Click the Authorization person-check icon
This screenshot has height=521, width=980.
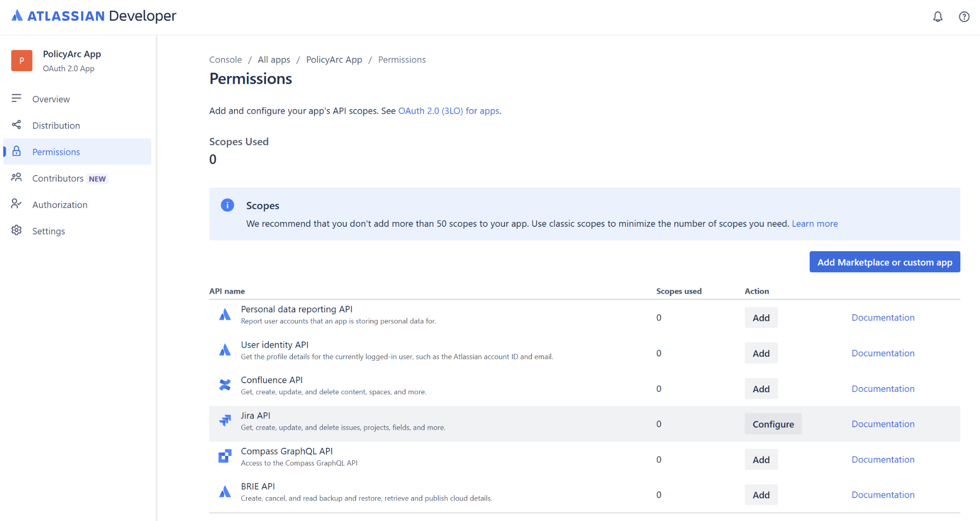pos(16,204)
